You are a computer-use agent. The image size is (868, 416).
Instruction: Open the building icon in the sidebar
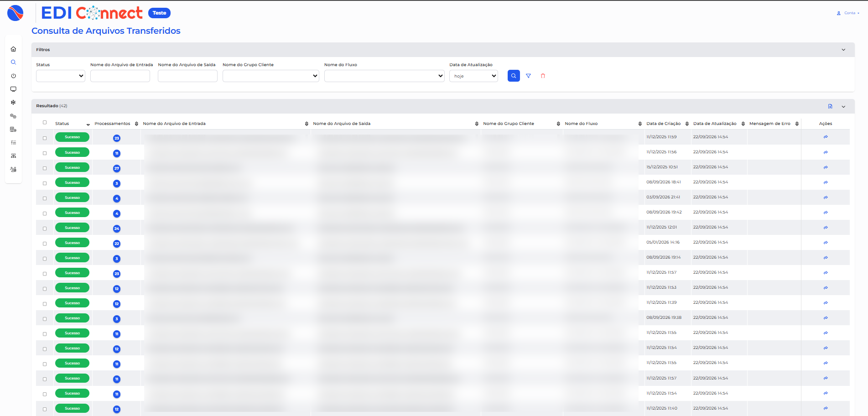(13, 129)
